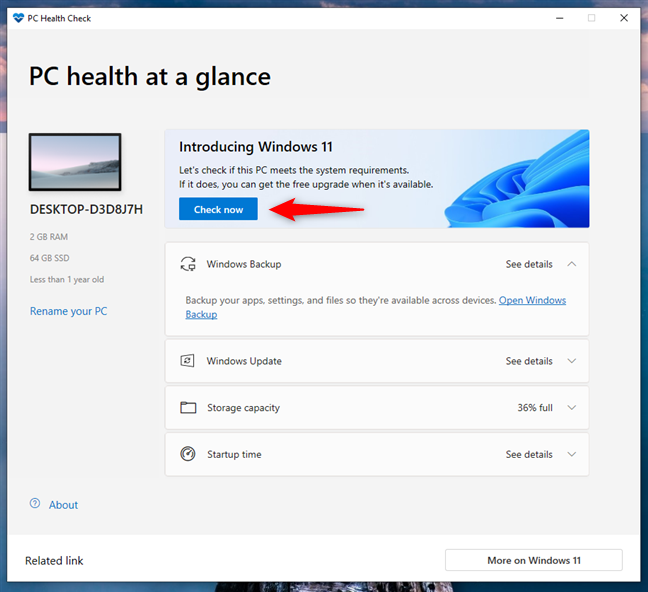Click the Windows Update row title
The height and width of the screenshot is (592, 648).
(244, 361)
